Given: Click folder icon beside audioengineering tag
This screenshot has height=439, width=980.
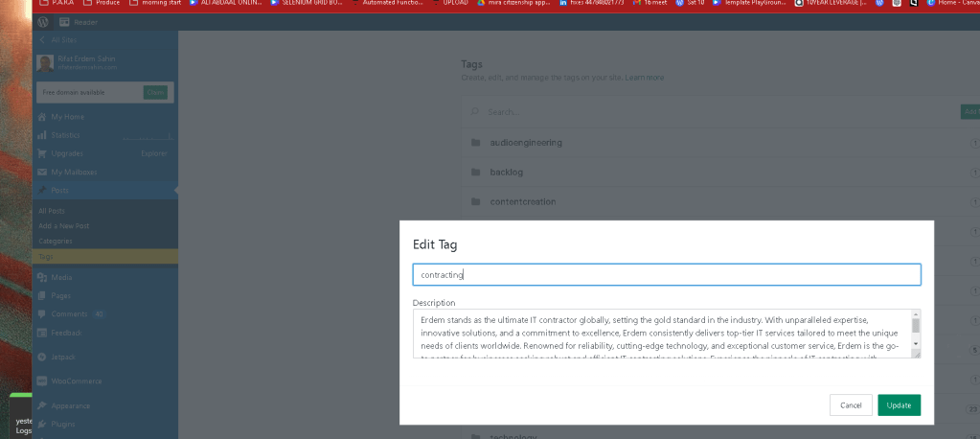Looking at the screenshot, I should pyautogui.click(x=475, y=143).
